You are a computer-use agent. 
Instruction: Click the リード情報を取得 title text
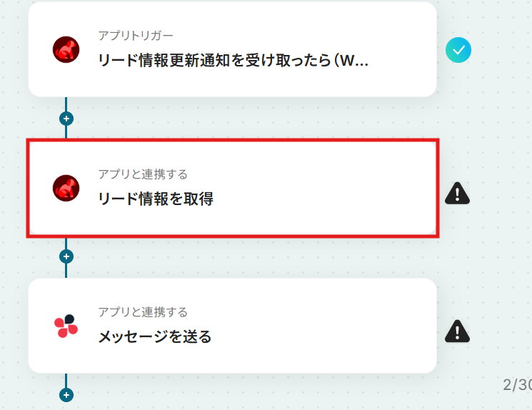pyautogui.click(x=156, y=199)
